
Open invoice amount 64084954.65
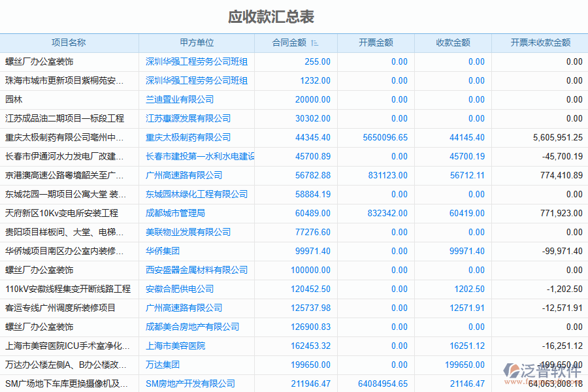coord(383,384)
